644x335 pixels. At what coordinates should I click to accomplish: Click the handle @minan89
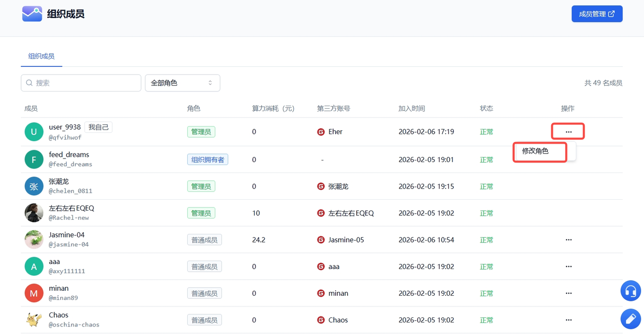63,298
